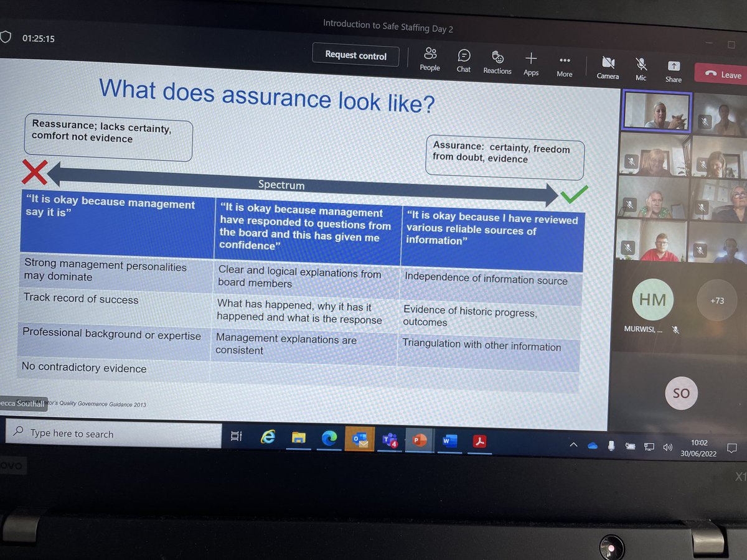
Task: Open the meeting Chat panel
Action: (464, 61)
